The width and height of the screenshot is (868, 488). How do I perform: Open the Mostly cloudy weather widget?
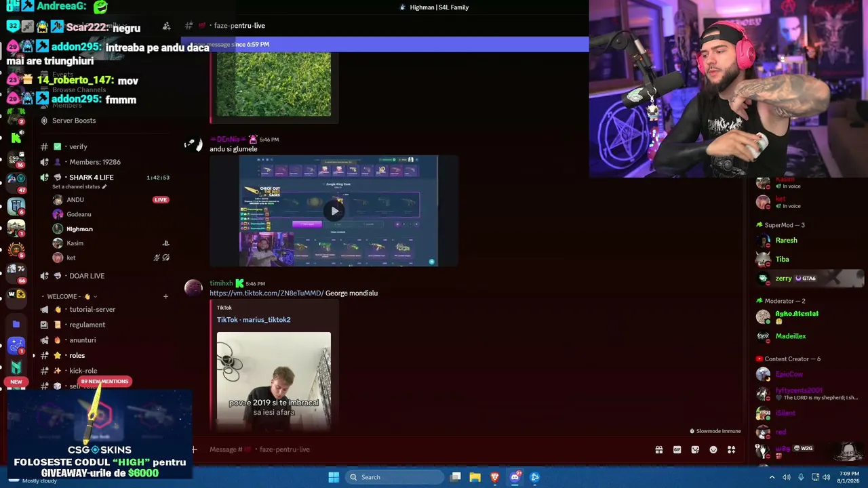(x=33, y=480)
